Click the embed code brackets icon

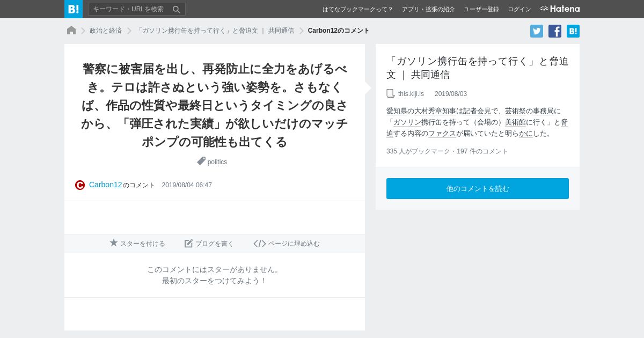click(260, 244)
